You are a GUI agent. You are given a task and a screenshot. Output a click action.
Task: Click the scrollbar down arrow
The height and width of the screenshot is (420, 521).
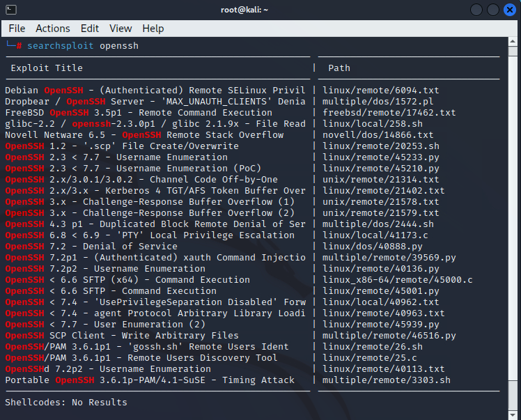pos(513,415)
